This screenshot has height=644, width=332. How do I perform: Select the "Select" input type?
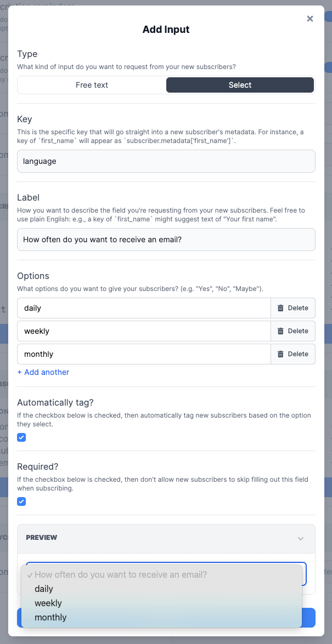coord(240,85)
